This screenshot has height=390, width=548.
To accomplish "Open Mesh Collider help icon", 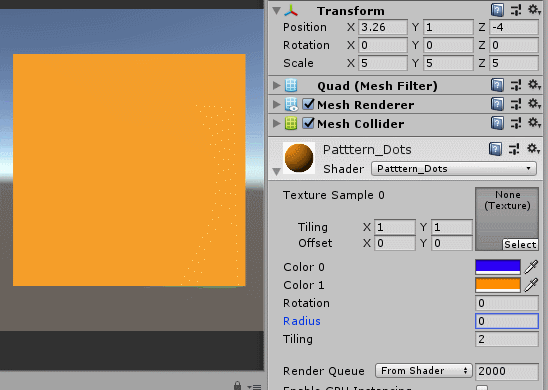I will point(497,123).
